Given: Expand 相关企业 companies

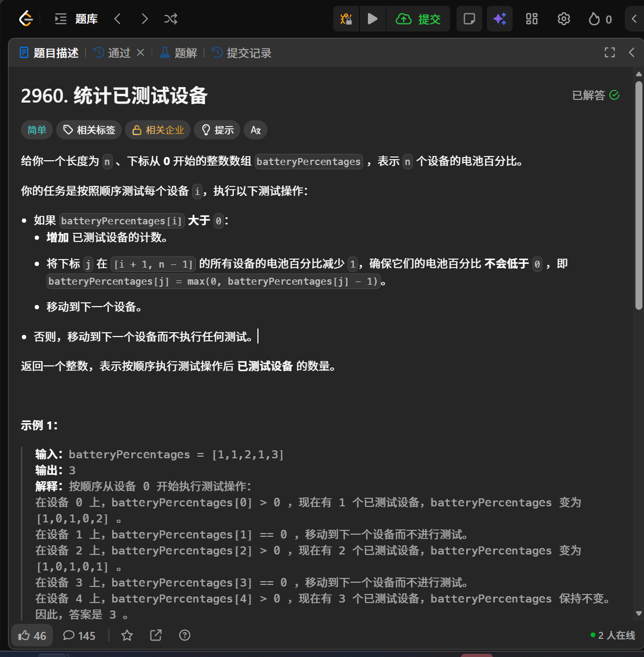Looking at the screenshot, I should click(158, 130).
